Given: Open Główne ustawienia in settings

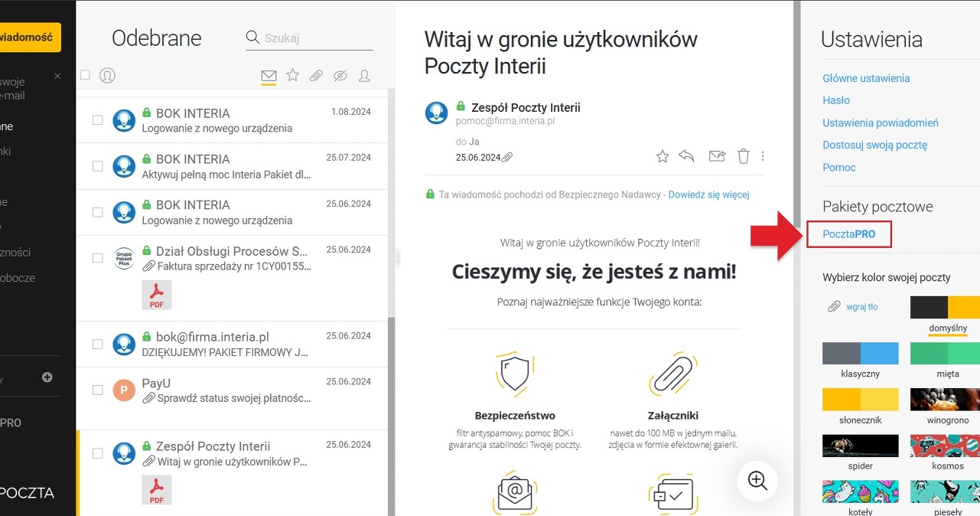Looking at the screenshot, I should tap(866, 78).
